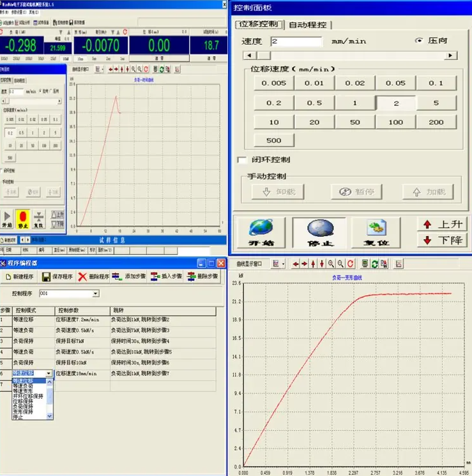Click the red 停止 stop icon in main window

24,216
